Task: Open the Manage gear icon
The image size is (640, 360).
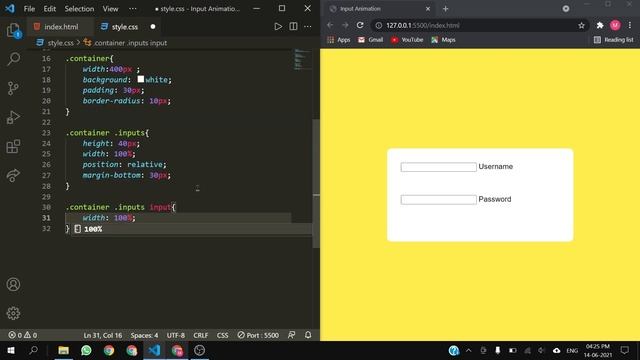Action: pyautogui.click(x=13, y=313)
